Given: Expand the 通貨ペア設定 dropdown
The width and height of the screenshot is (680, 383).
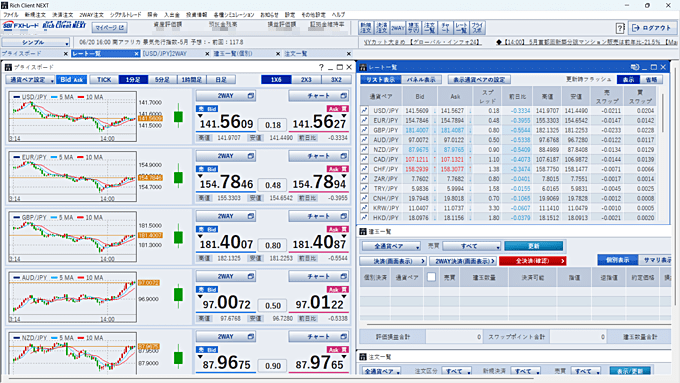Looking at the screenshot, I should click(30, 80).
